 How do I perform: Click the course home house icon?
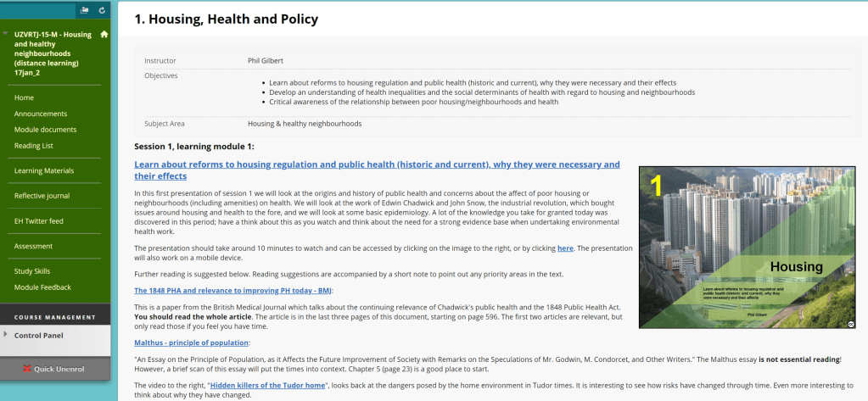(x=104, y=35)
